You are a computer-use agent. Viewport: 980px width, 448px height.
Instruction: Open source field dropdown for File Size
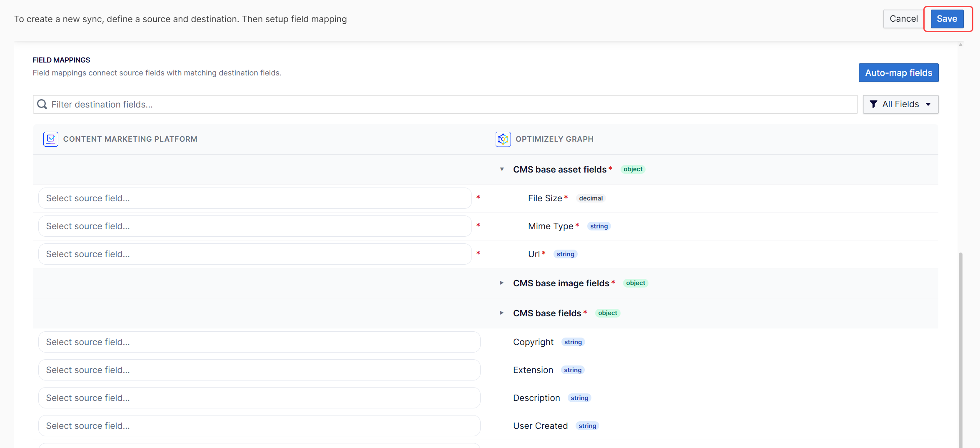click(x=254, y=198)
